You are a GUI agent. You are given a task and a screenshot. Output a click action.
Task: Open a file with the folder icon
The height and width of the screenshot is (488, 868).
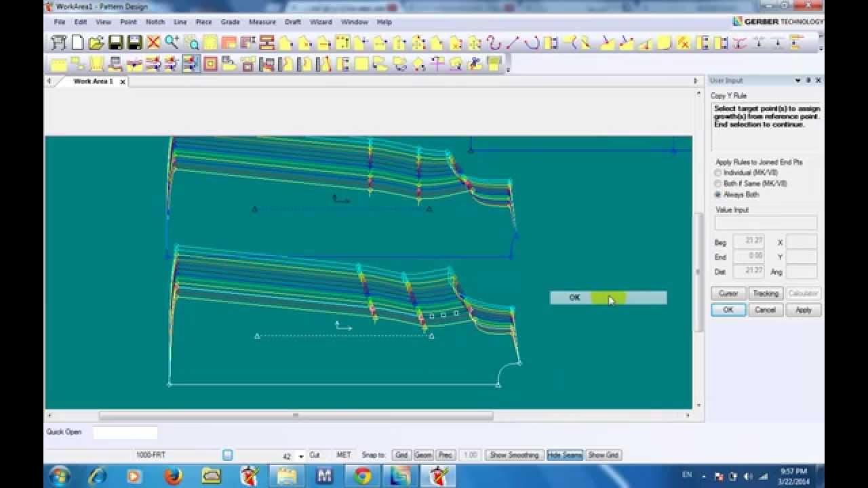pos(96,43)
